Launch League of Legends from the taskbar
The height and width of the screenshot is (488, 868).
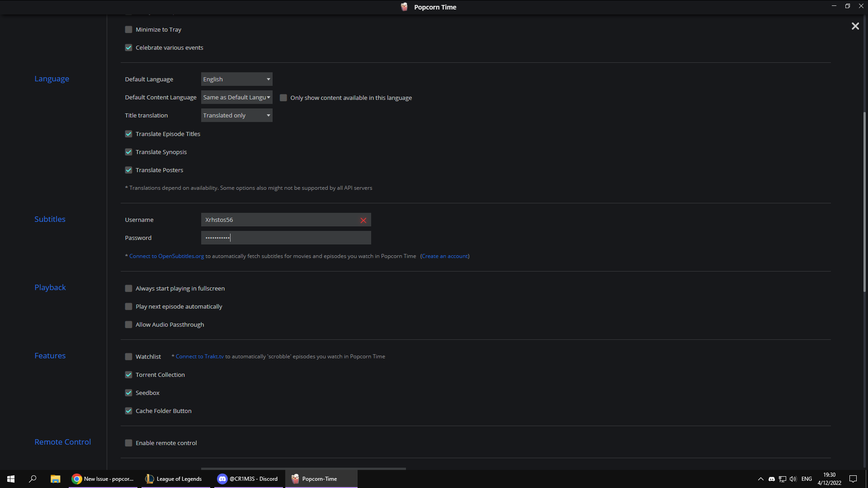175,479
